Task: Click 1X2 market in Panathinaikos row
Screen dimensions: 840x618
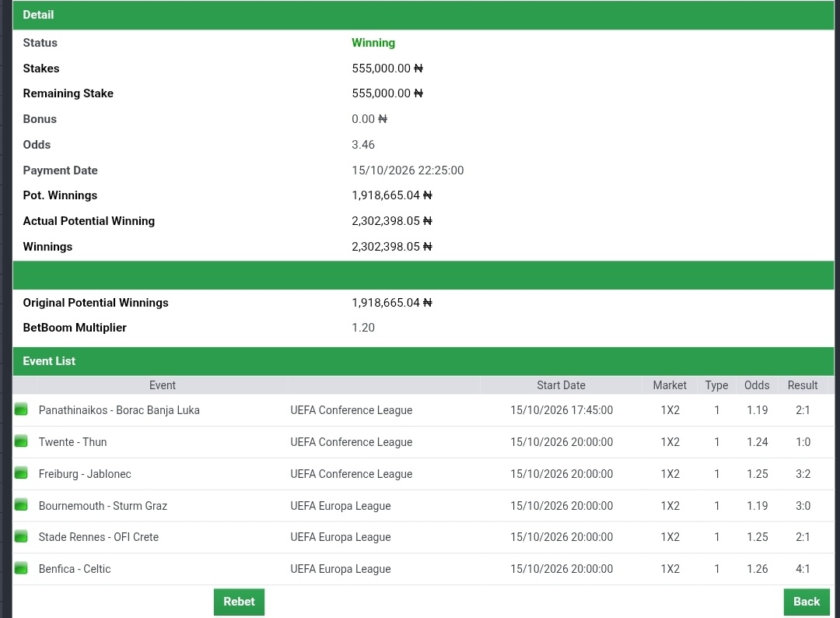Action: [670, 410]
